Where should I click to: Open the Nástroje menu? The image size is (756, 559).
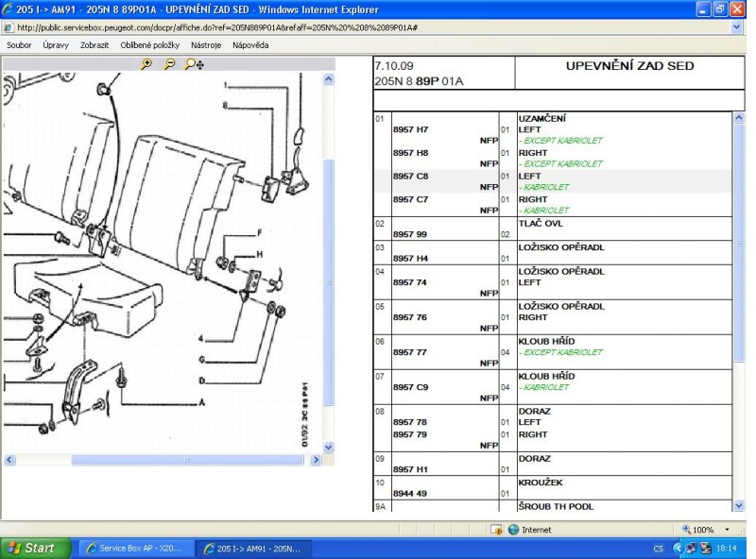206,44
